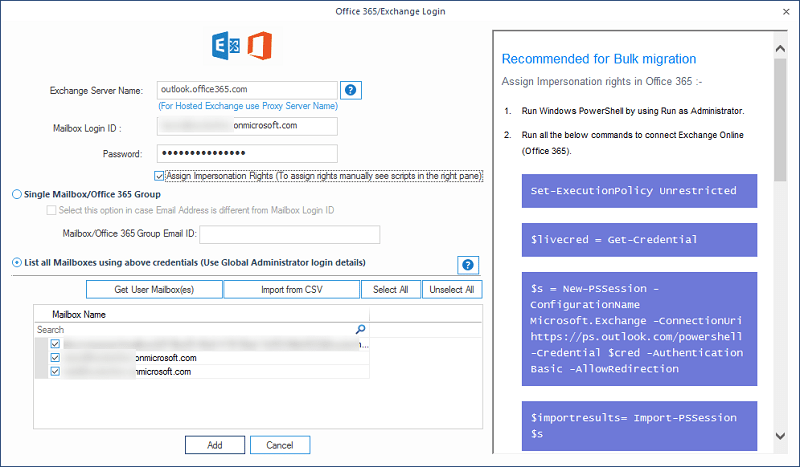The image size is (800, 467).
Task: Close the Office 365/Exchange Login dialog
Action: point(786,11)
